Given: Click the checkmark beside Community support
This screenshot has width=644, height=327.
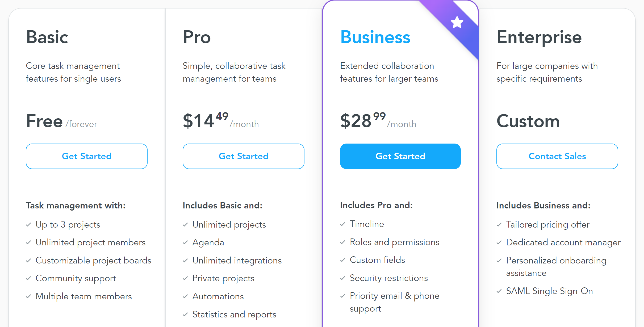Looking at the screenshot, I should [29, 279].
